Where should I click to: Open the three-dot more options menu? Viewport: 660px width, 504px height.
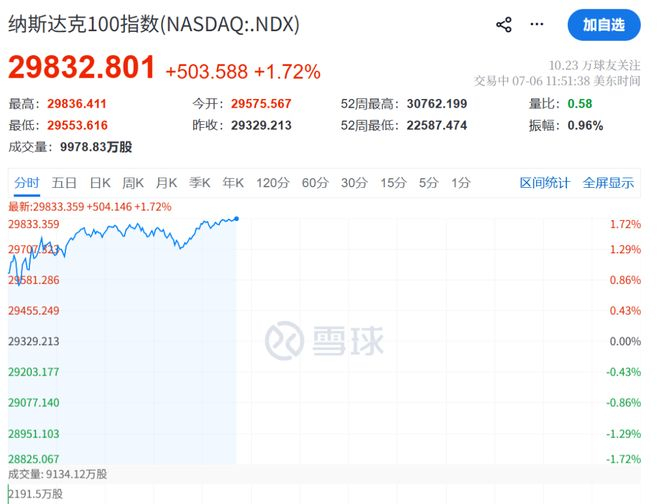coord(537,24)
